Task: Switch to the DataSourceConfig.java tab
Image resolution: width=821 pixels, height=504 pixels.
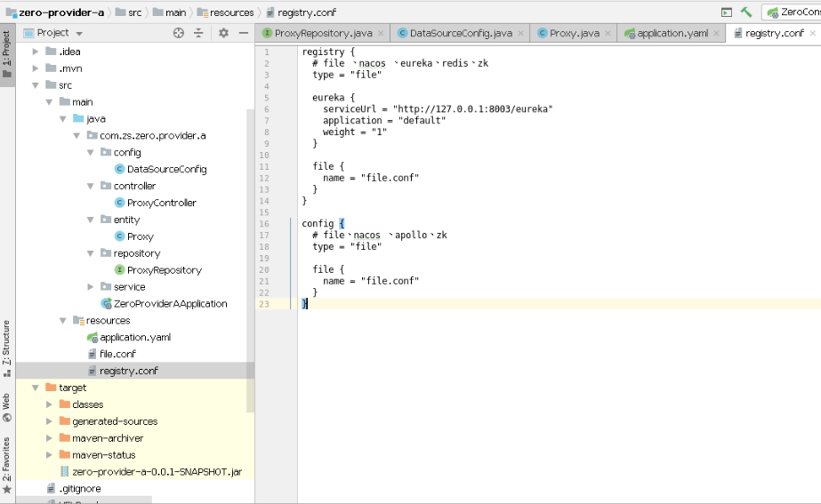Action: (x=461, y=33)
